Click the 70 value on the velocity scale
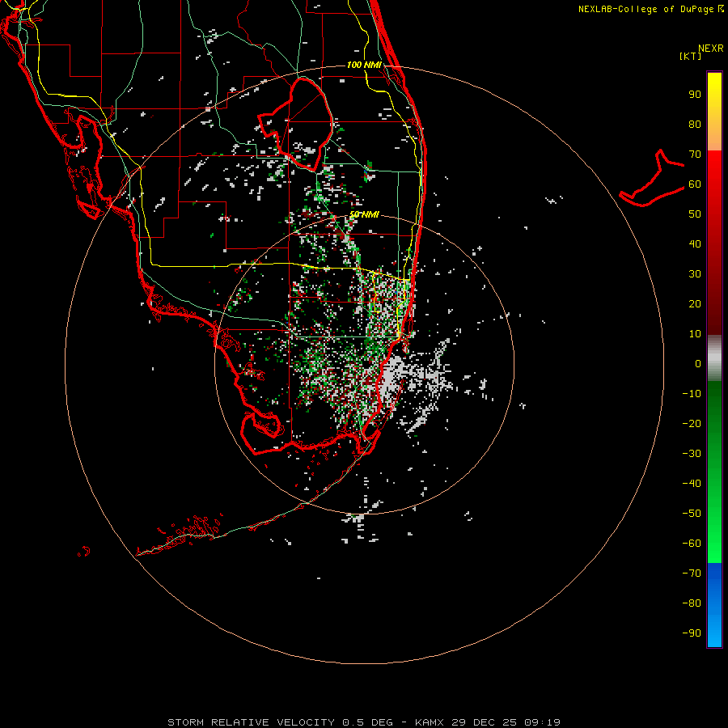 coord(695,154)
